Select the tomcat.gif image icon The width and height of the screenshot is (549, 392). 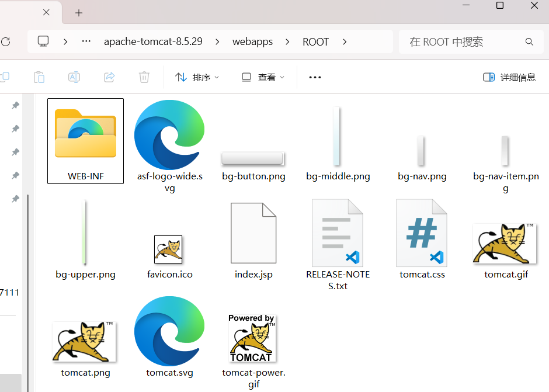pyautogui.click(x=505, y=244)
